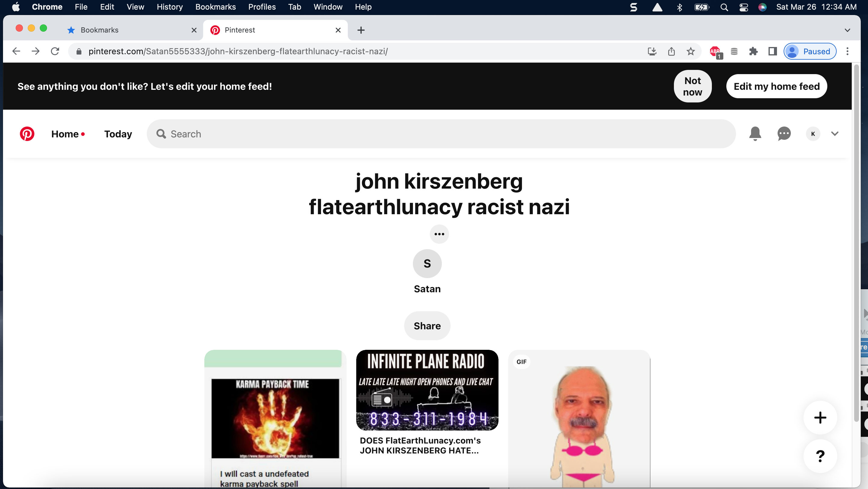
Task: Open board options three-dots button
Action: point(439,234)
